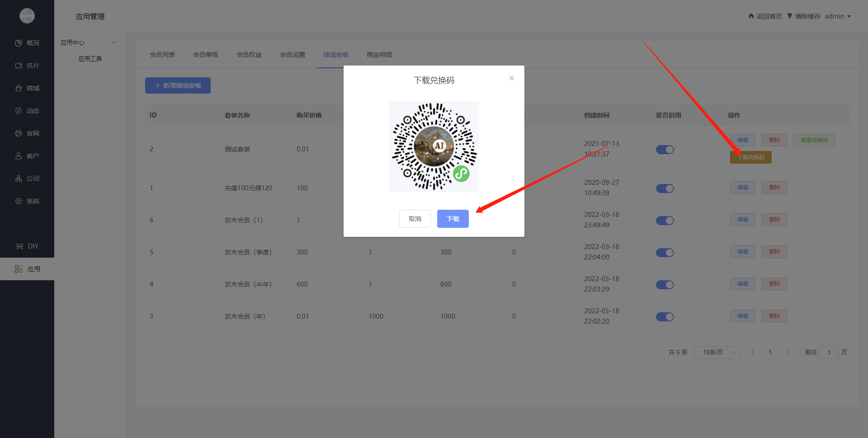Toggle enabled switch for 农夫会员（1）

click(665, 221)
